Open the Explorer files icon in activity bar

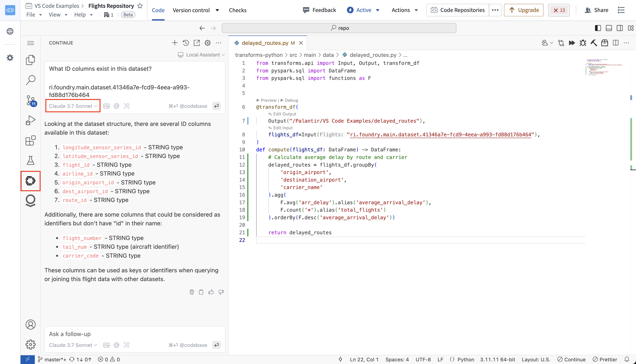point(30,60)
